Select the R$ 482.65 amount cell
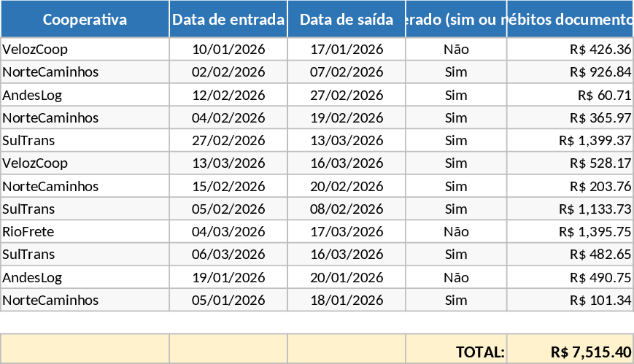This screenshot has width=634, height=364. click(570, 255)
